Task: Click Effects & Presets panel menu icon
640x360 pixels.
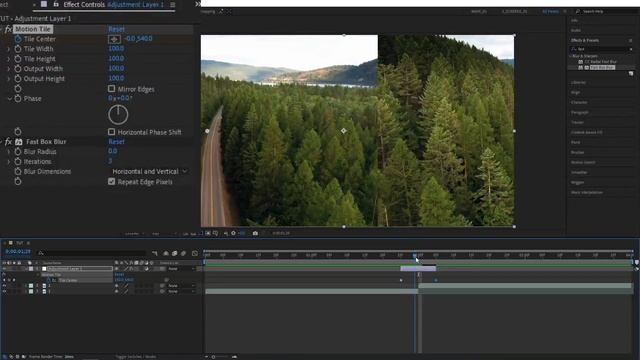Action: (x=631, y=40)
